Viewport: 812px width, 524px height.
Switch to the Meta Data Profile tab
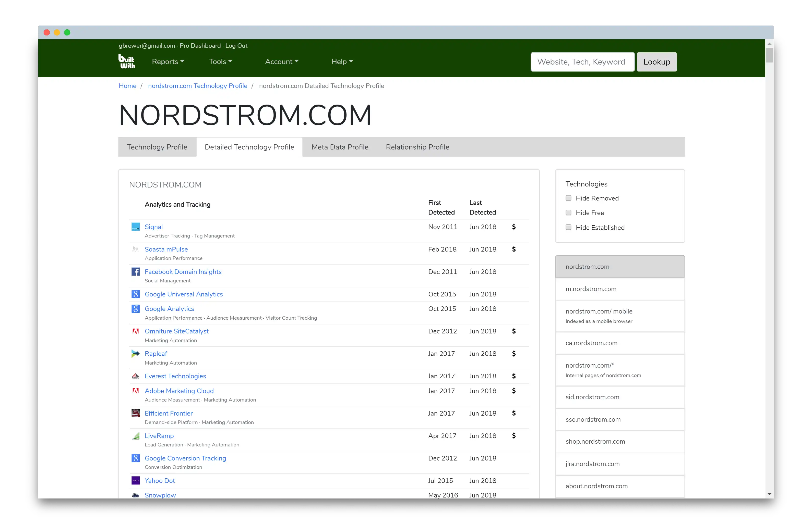tap(340, 147)
